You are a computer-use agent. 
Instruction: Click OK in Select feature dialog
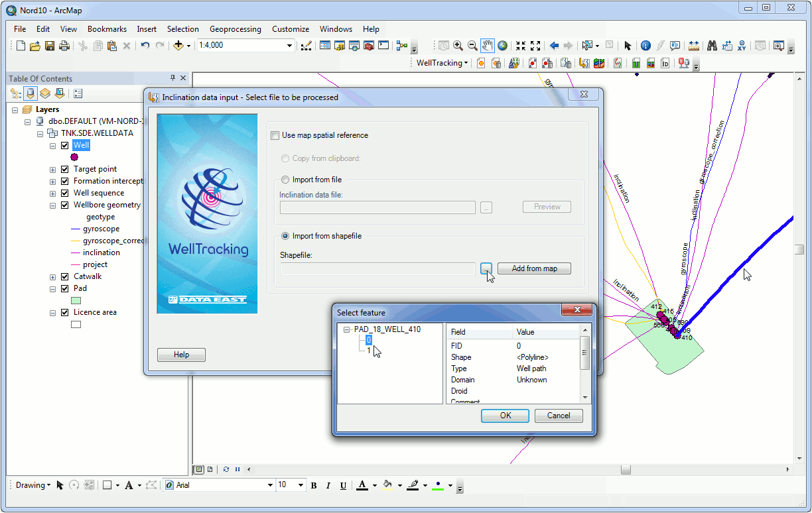(x=505, y=416)
